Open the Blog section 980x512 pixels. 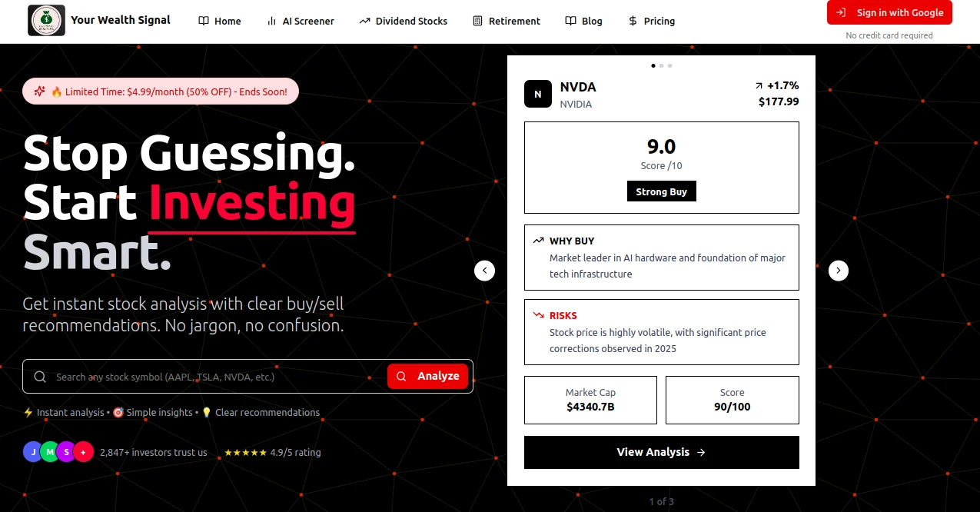583,21
